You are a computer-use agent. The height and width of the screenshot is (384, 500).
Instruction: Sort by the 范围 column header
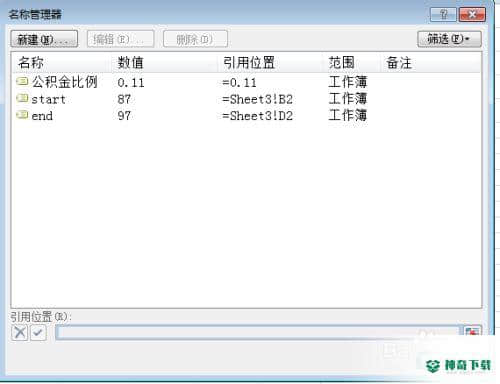351,62
